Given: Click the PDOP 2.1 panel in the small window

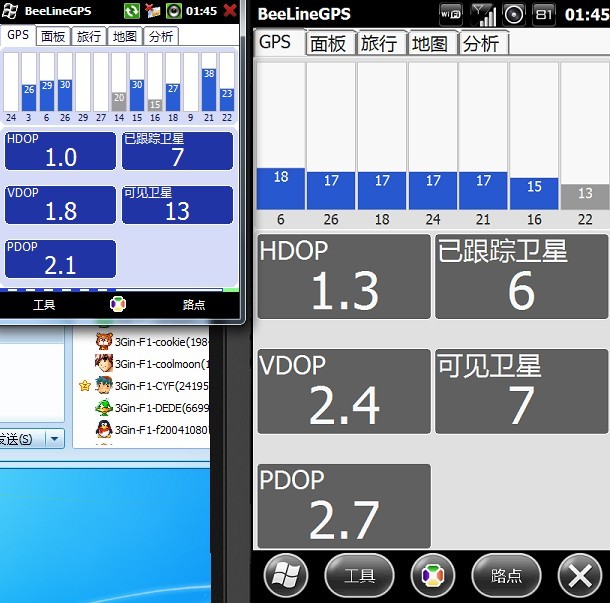Looking at the screenshot, I should [x=60, y=259].
